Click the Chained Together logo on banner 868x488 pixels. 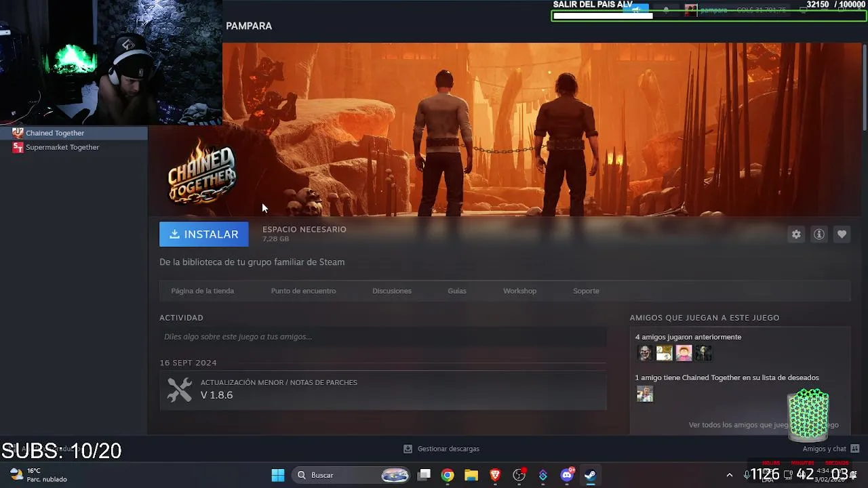201,171
